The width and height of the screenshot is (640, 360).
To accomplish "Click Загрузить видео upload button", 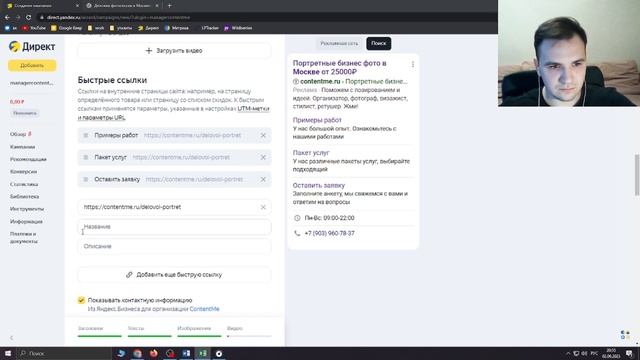I will [174, 51].
